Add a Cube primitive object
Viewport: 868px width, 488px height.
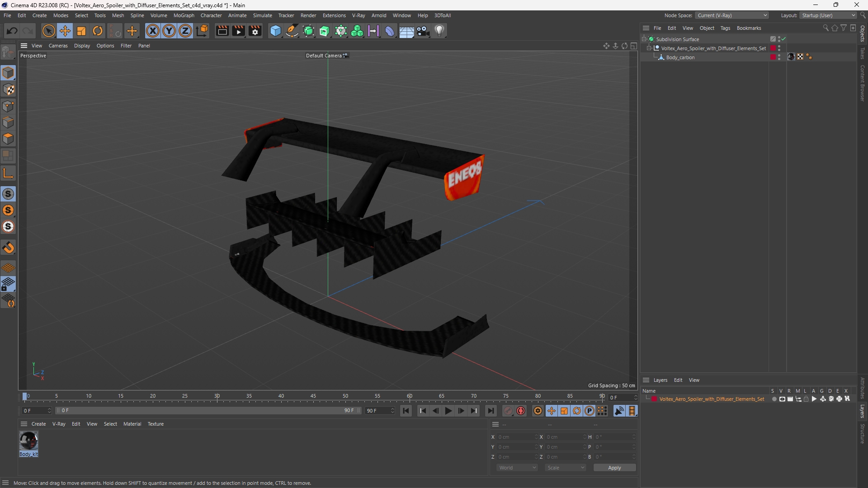pos(275,31)
